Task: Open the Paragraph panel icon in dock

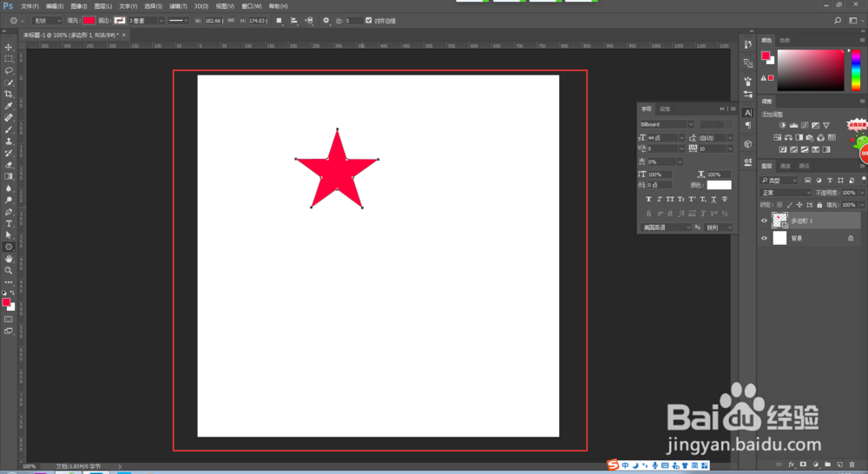Action: [748, 125]
